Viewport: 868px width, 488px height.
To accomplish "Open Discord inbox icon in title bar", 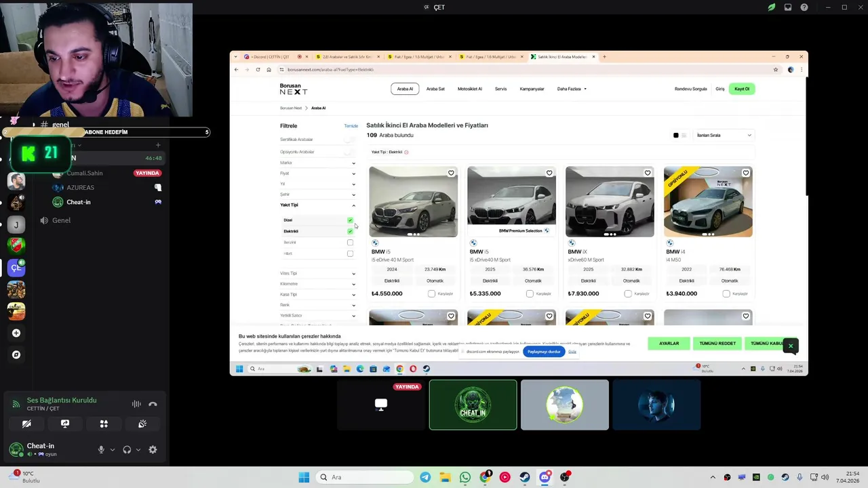I will point(788,7).
